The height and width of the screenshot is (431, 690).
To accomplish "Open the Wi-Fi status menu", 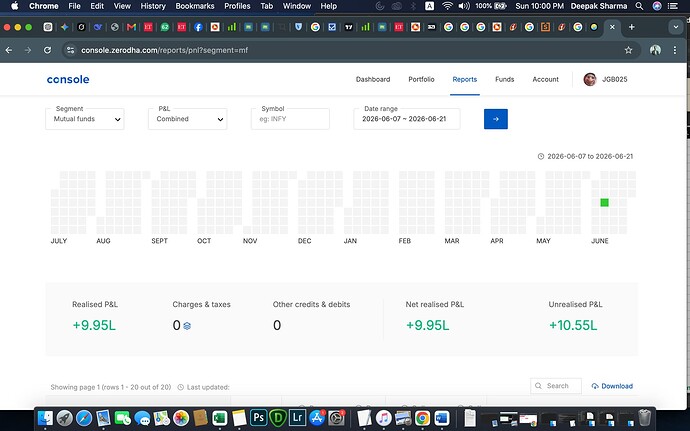I will point(447,6).
